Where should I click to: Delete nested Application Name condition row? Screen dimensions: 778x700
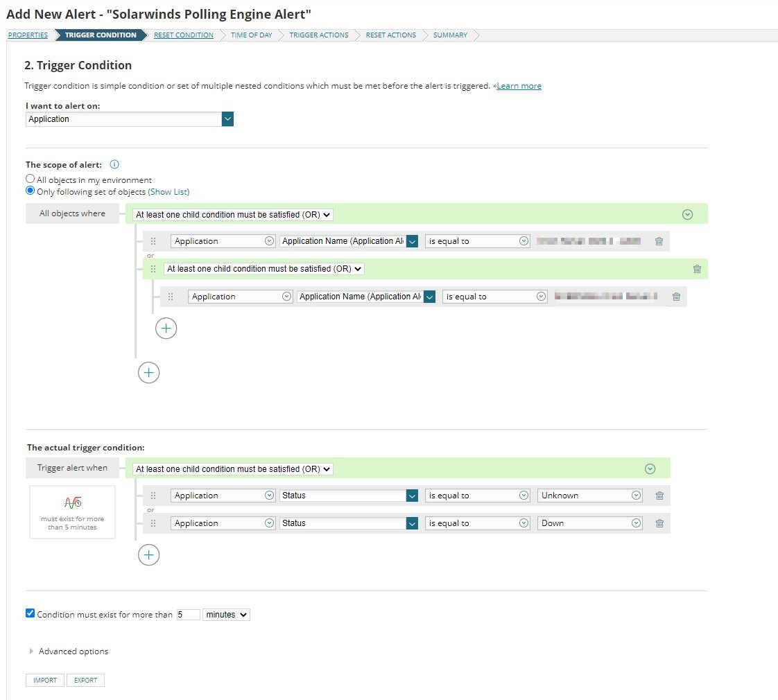(676, 297)
